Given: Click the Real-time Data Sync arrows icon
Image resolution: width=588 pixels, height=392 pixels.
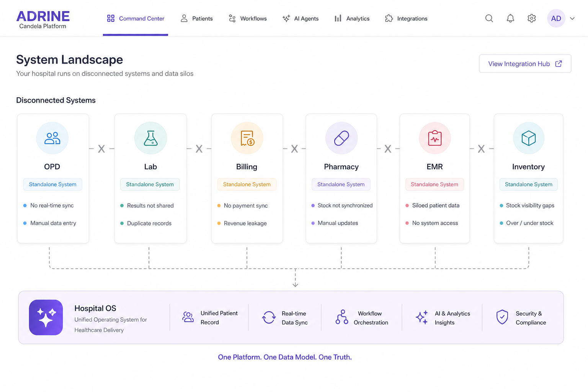Looking at the screenshot, I should (269, 317).
